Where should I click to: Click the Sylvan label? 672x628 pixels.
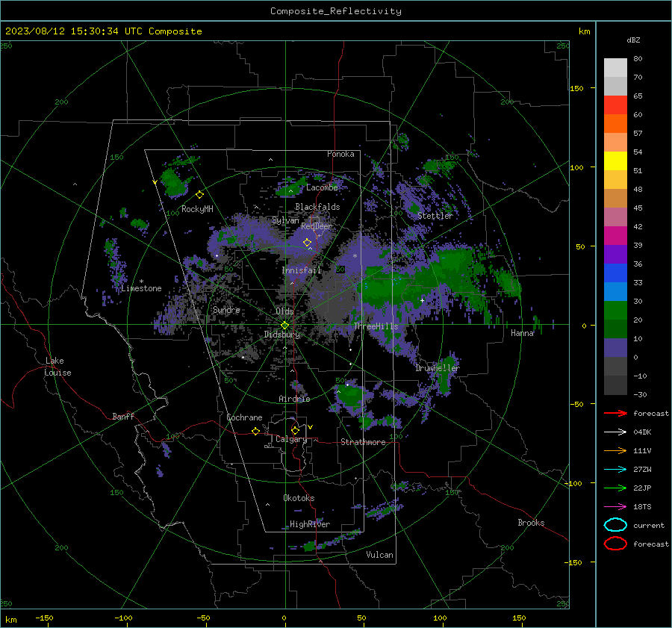(x=285, y=221)
